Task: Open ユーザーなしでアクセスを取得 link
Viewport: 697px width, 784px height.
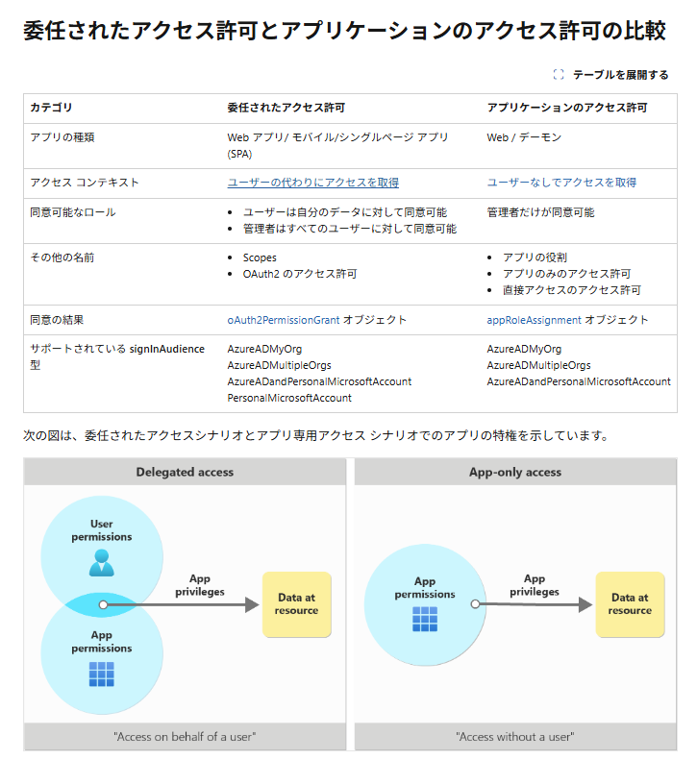Action: tap(561, 183)
